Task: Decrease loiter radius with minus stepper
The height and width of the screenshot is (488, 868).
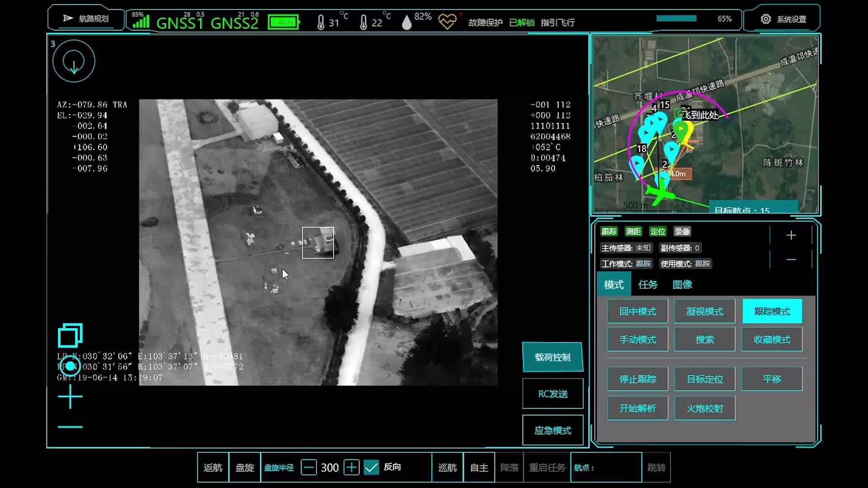Action: click(309, 467)
